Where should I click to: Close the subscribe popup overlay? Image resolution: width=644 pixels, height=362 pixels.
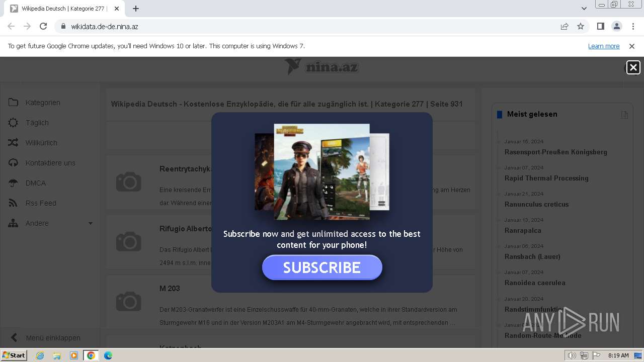coord(633,67)
